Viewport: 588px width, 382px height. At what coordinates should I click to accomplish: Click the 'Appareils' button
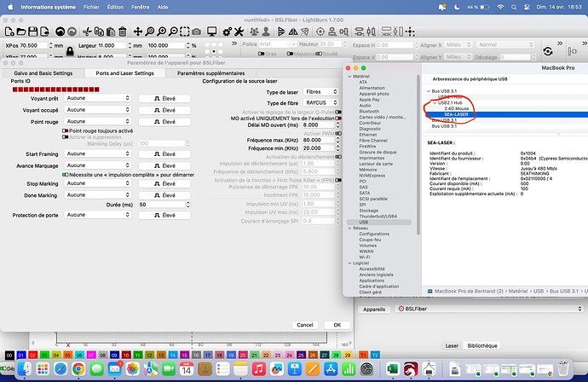(x=374, y=310)
